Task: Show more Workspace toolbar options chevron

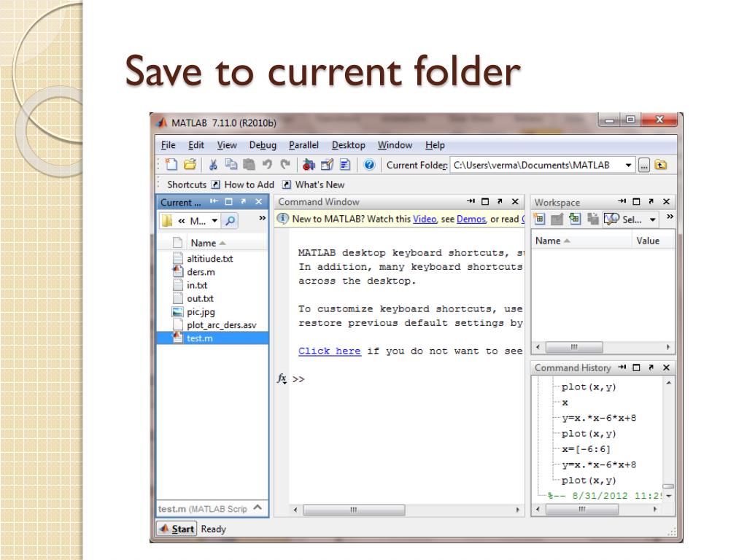Action: pyautogui.click(x=670, y=216)
